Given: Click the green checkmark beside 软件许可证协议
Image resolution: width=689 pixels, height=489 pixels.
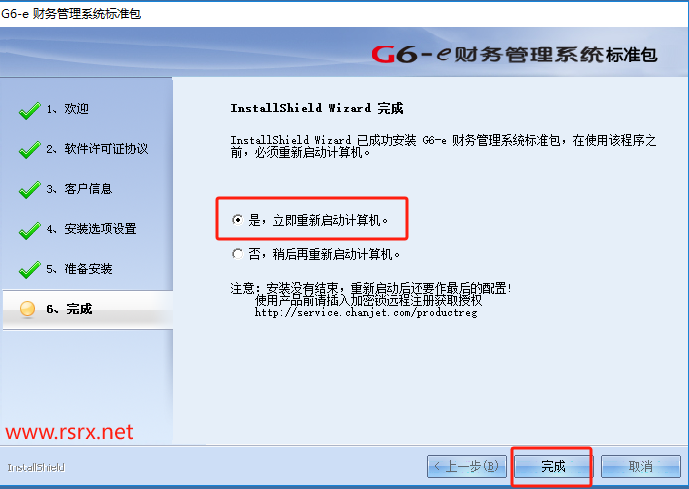Looking at the screenshot, I should coord(30,150).
